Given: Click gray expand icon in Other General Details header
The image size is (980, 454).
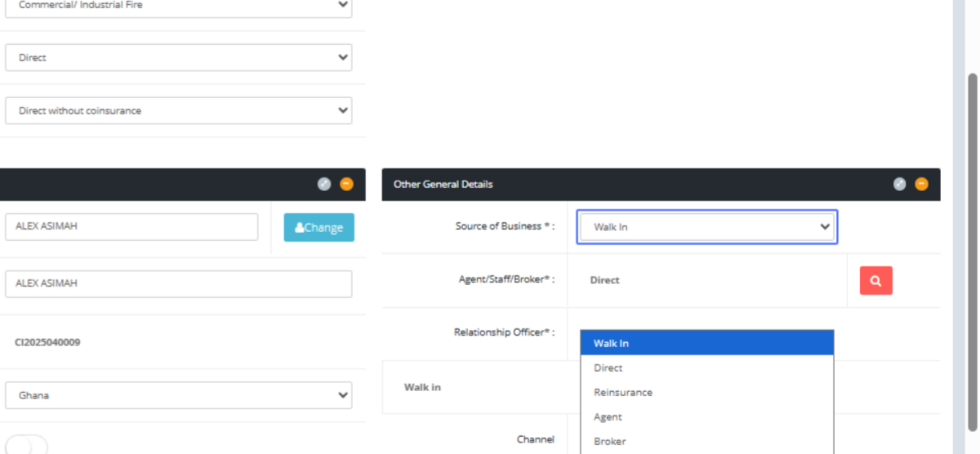Looking at the screenshot, I should point(899,185).
